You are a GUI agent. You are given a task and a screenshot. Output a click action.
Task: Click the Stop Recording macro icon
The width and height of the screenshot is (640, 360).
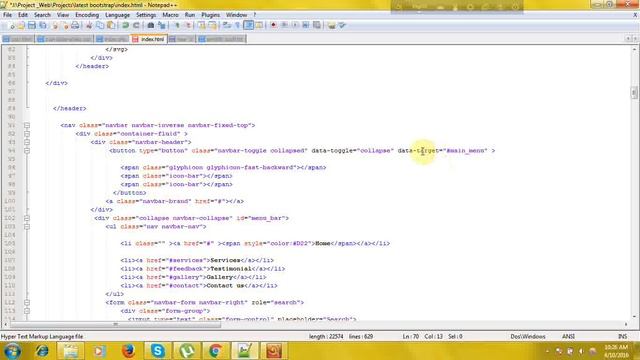284,25
